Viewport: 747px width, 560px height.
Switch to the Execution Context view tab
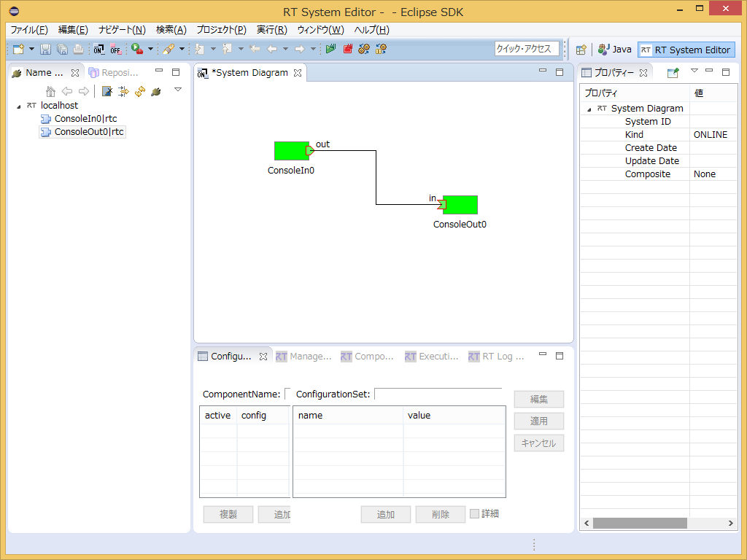(432, 356)
